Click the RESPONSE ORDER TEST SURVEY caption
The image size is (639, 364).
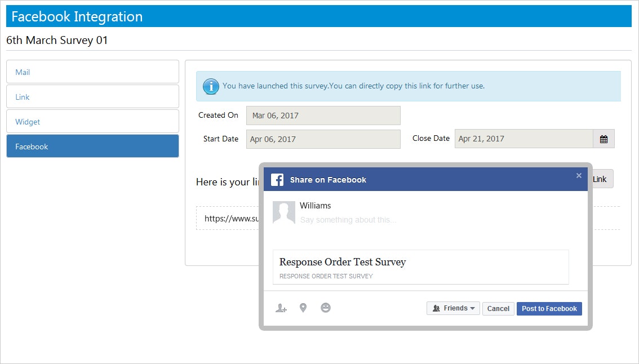(x=326, y=276)
